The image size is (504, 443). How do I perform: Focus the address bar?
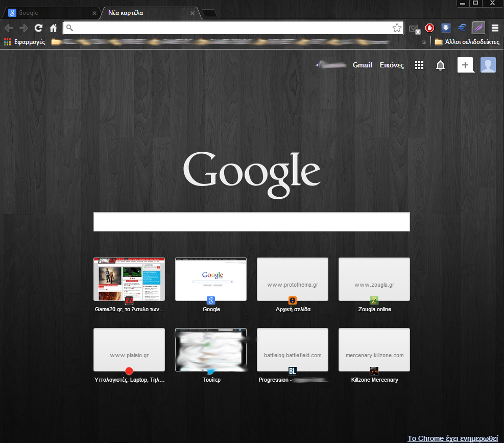pos(233,28)
